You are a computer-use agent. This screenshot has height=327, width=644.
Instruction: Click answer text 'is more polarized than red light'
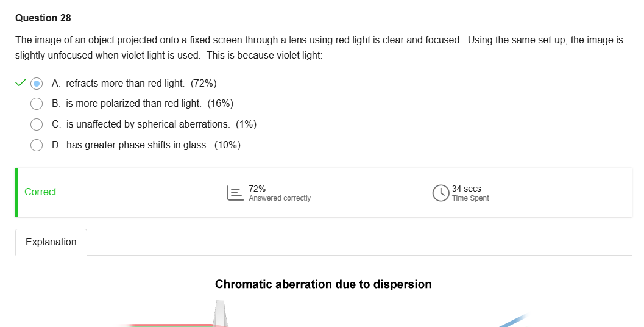(x=133, y=104)
